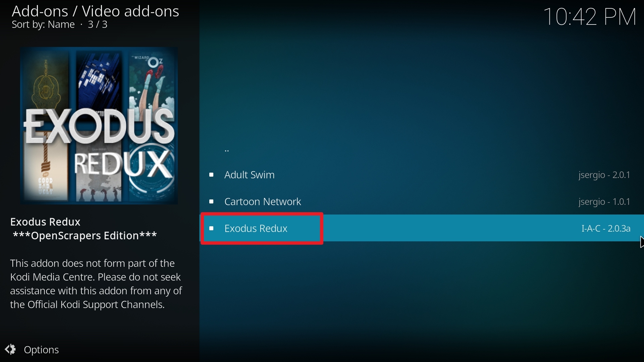Image resolution: width=644 pixels, height=362 pixels.
Task: Click the 10:42 PM clock
Action: [590, 17]
